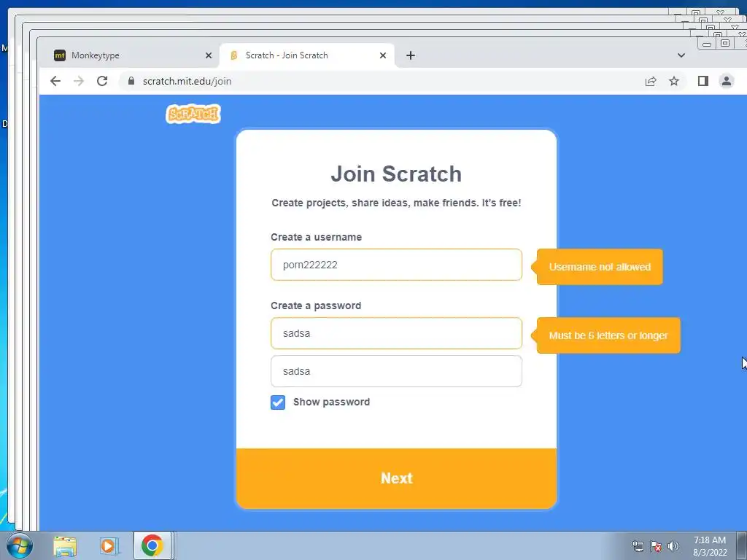Open the volume speaker tray icon
Viewport: 747px width, 560px height.
(673, 546)
